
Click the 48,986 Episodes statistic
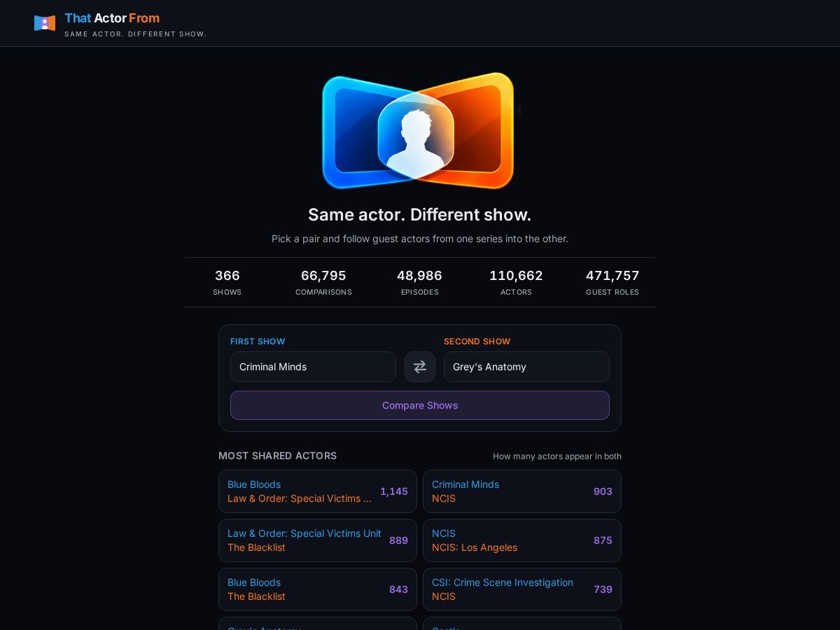[x=420, y=282]
